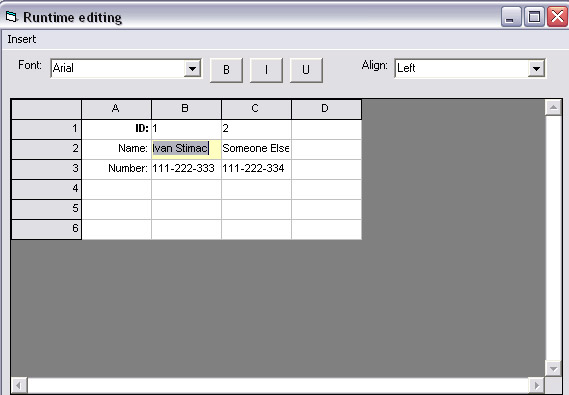Close the Runtime editing window
The width and height of the screenshot is (569, 395).
coord(557,17)
